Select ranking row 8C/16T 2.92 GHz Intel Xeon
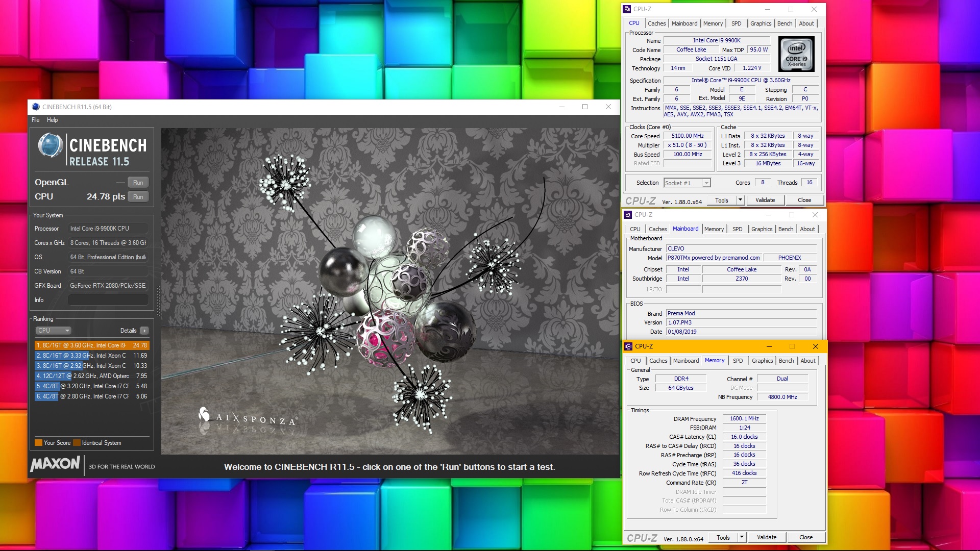980x551 pixels. tap(92, 366)
